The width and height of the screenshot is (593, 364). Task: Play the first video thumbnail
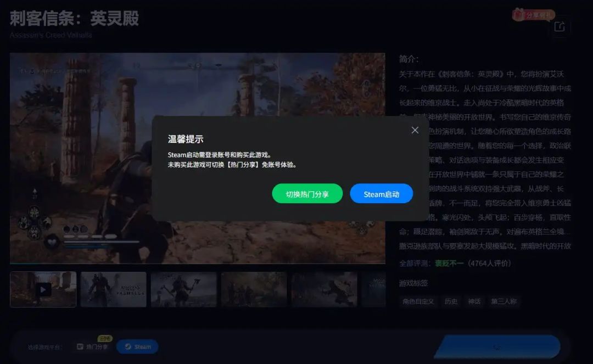pos(43,289)
